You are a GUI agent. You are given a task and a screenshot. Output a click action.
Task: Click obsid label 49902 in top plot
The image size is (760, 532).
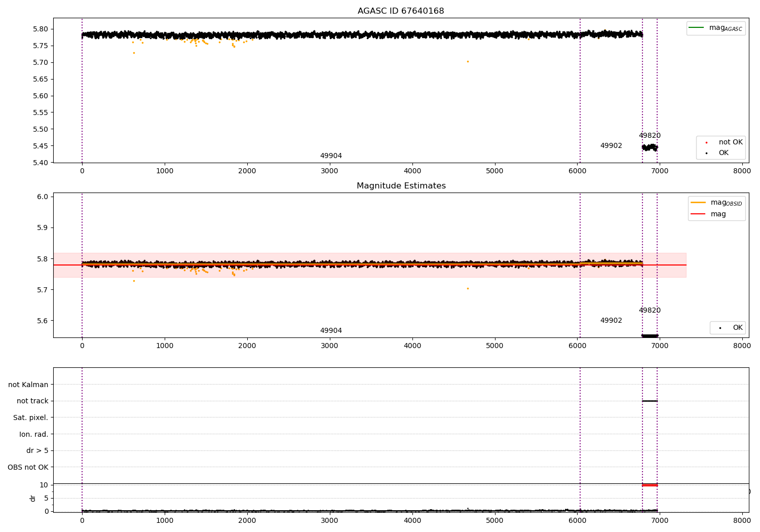(x=611, y=146)
